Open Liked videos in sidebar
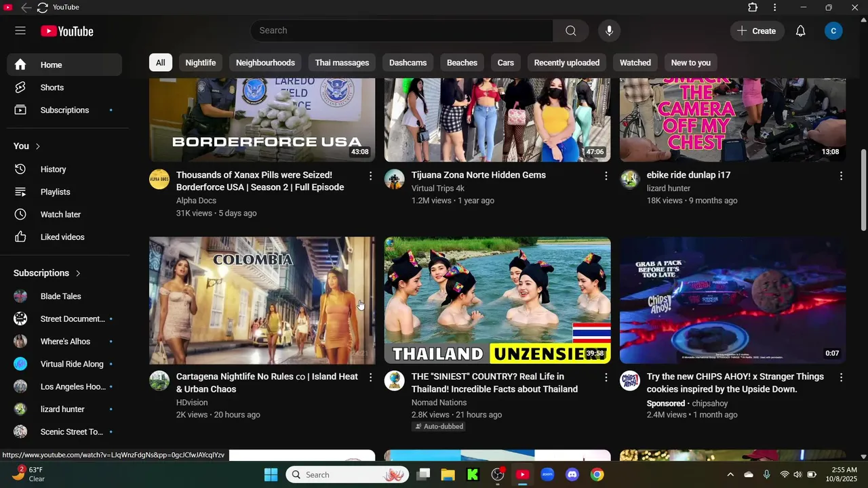 [x=64, y=237]
